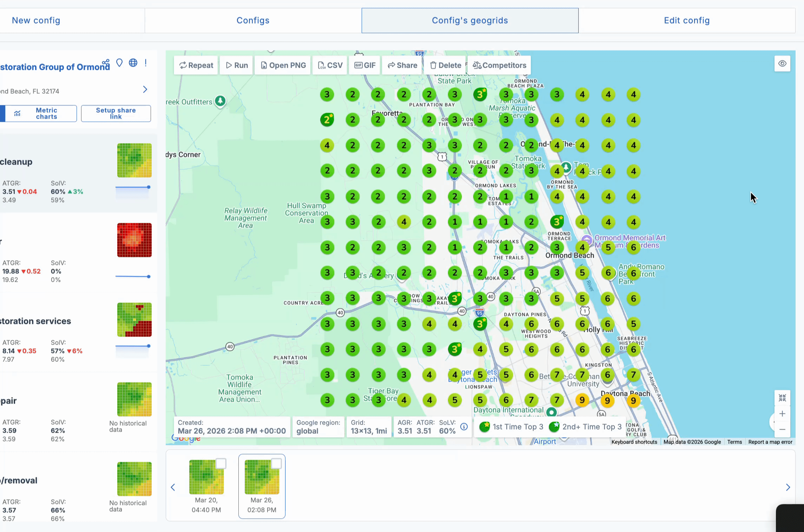
Task: Switch to the Configs tab
Action: 253,20
